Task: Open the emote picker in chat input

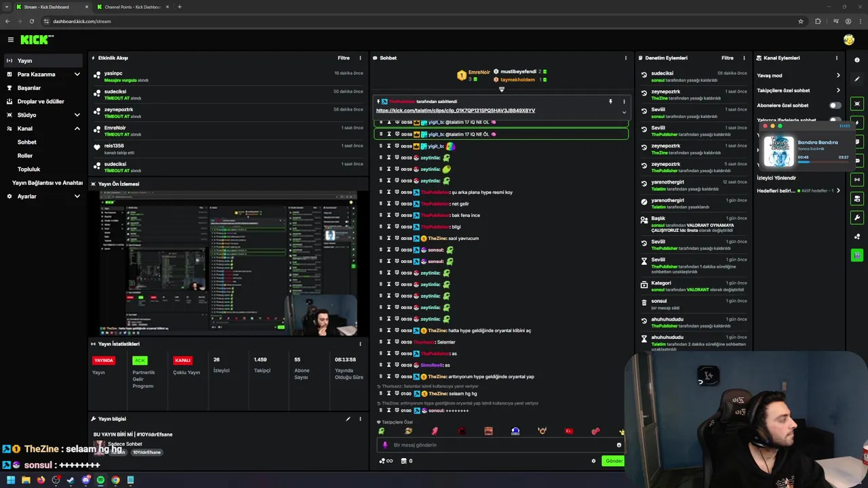Action: click(618, 445)
